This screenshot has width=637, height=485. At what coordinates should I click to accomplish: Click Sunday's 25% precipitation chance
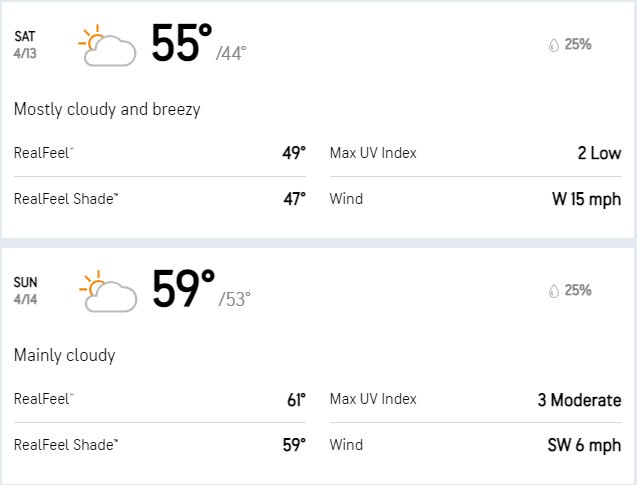(x=578, y=290)
